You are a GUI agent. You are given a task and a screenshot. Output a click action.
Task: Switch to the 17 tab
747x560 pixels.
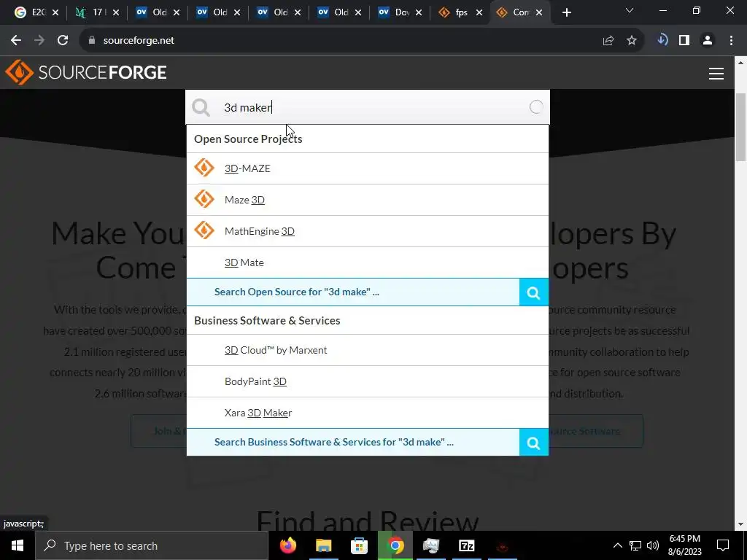(90, 13)
